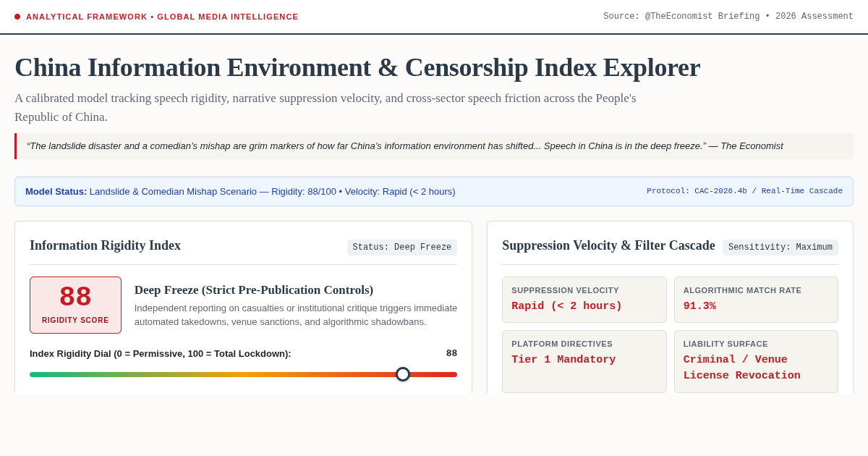Click the dial value 88 readout
Image resolution: width=868 pixels, height=456 pixels.
click(x=451, y=353)
